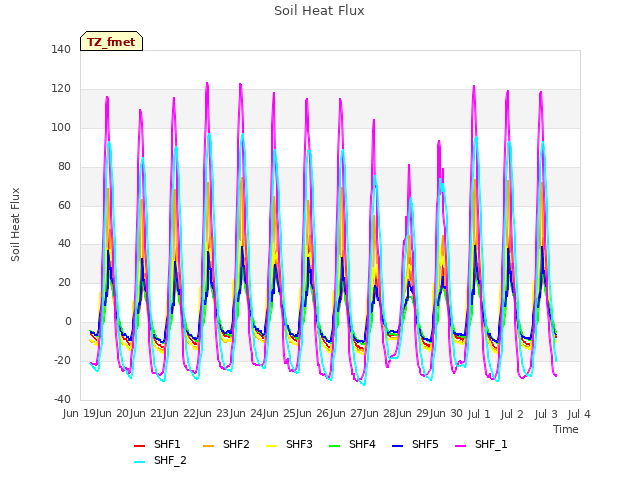This screenshot has height=480, width=640.
Task: Click the orange SHF2 legend color swatch
Action: (208, 446)
